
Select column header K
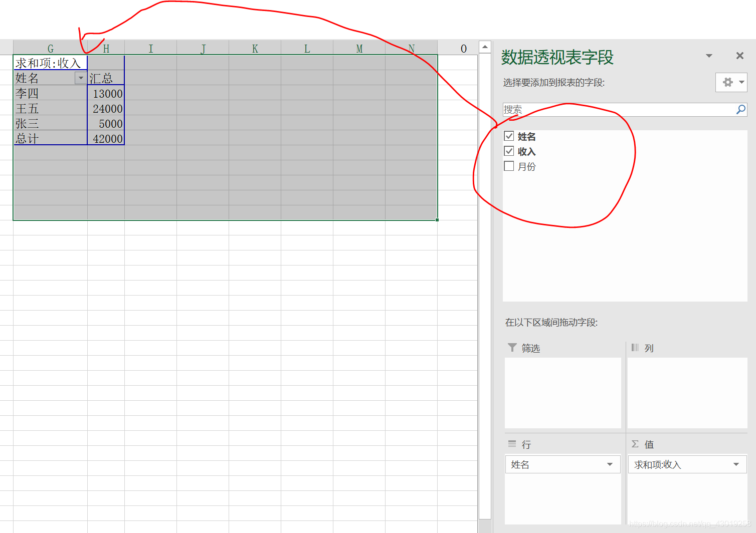[255, 48]
